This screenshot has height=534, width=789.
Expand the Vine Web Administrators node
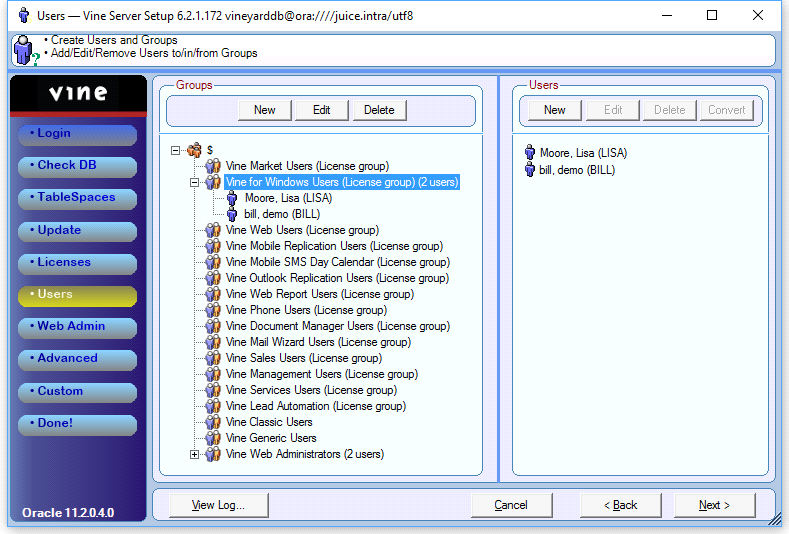pos(194,454)
